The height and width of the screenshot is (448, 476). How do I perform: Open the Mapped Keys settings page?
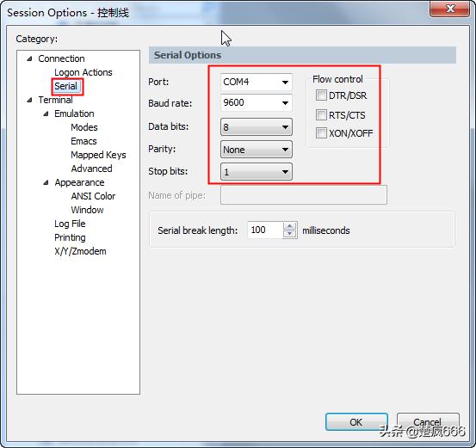point(98,155)
